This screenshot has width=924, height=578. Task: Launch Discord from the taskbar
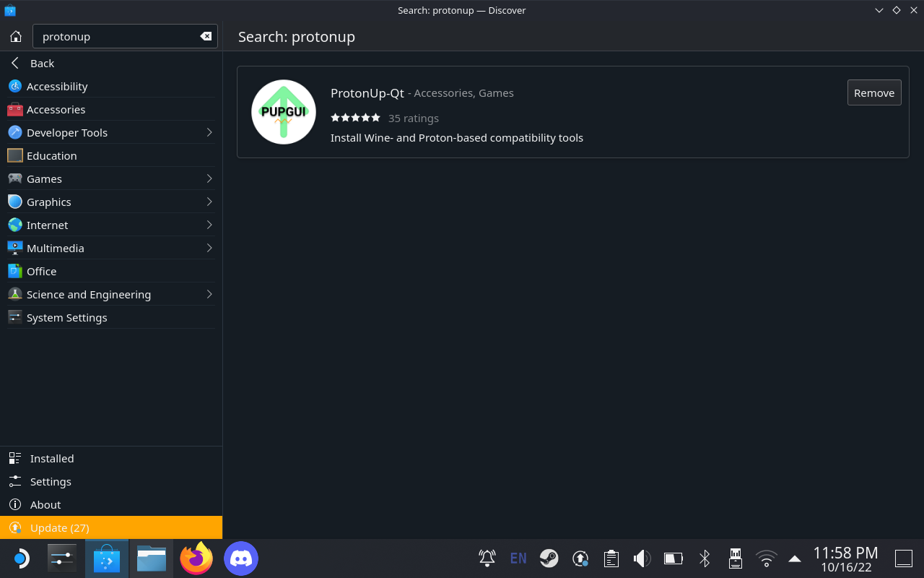[241, 558]
